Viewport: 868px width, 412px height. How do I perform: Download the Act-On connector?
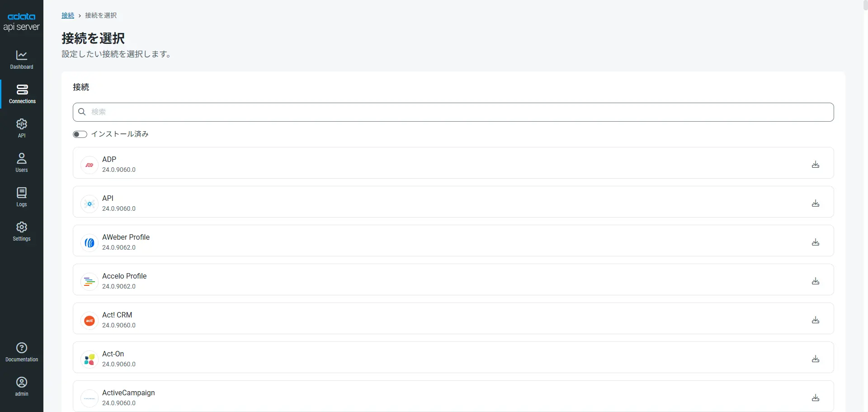pyautogui.click(x=815, y=359)
